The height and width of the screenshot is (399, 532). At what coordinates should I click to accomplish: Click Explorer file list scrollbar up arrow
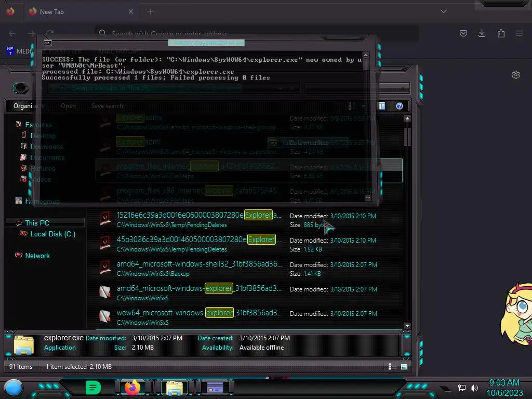point(407,118)
